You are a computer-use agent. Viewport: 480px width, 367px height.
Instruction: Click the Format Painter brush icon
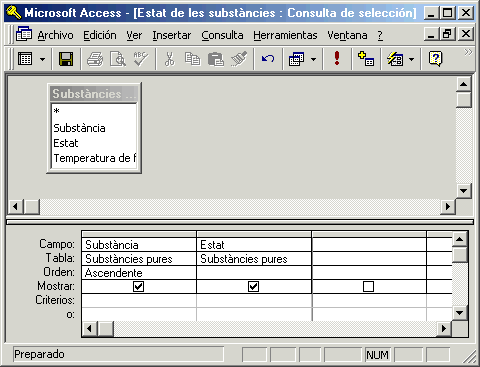239,59
